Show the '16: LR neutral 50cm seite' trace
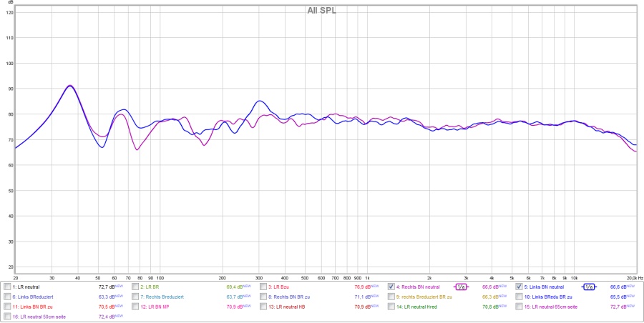Viewport: 644px width, 323px height. tap(7, 316)
